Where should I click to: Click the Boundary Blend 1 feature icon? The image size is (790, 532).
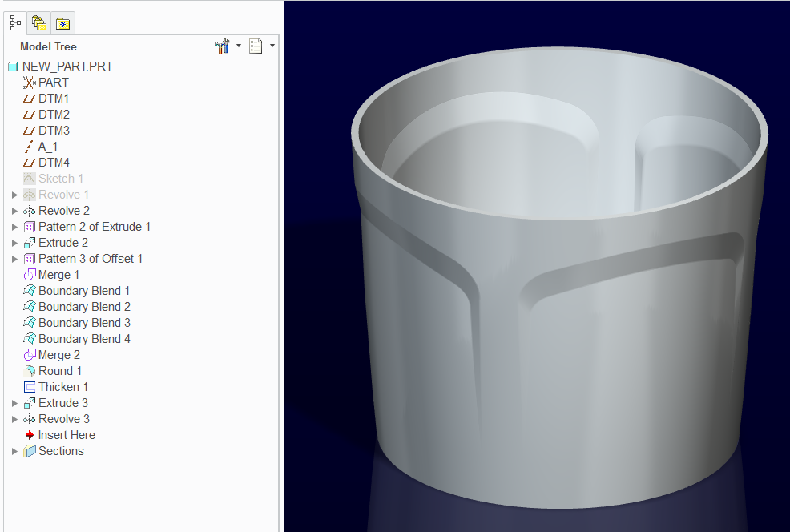tap(29, 290)
